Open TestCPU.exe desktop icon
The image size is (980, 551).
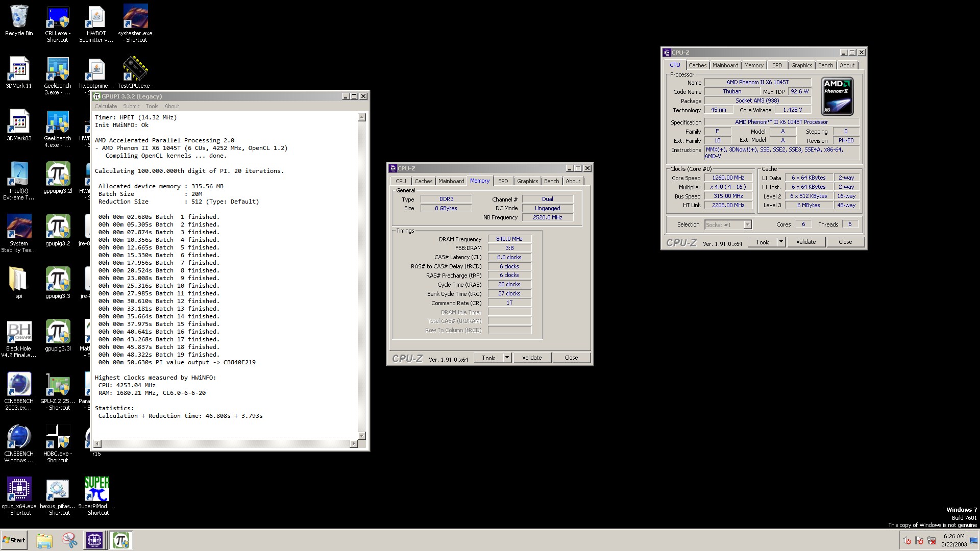pyautogui.click(x=135, y=72)
